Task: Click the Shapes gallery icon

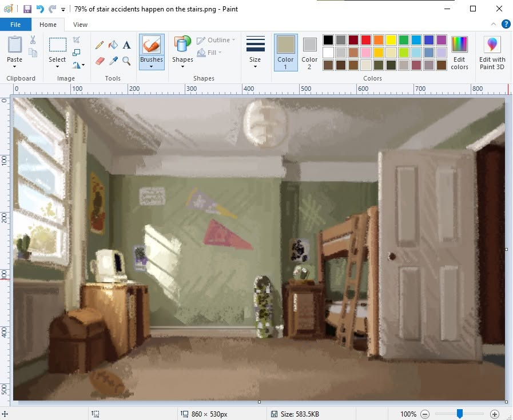Action: click(182, 45)
